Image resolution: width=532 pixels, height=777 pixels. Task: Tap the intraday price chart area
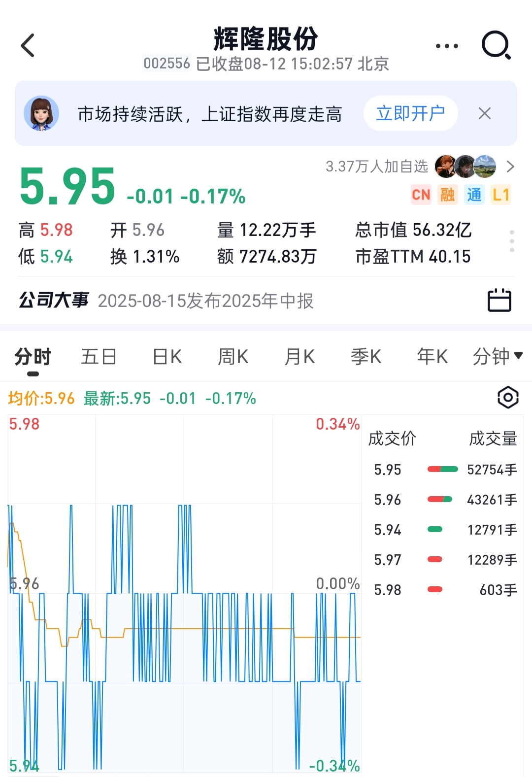tap(184, 593)
